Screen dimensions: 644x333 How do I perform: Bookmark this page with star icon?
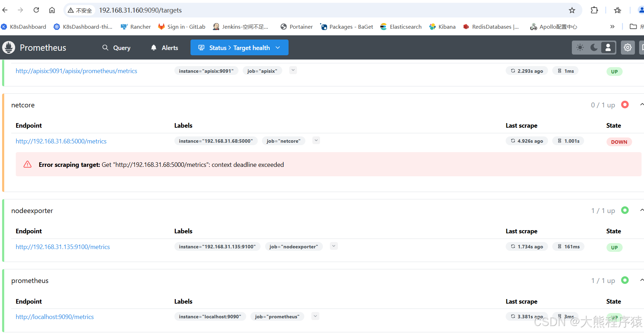[x=572, y=10]
